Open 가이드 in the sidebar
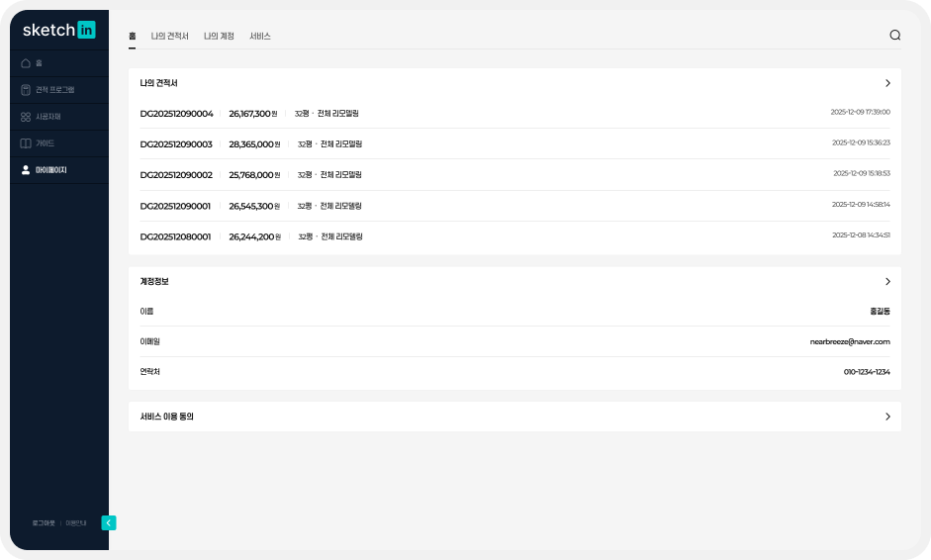The image size is (931, 560). (58, 143)
